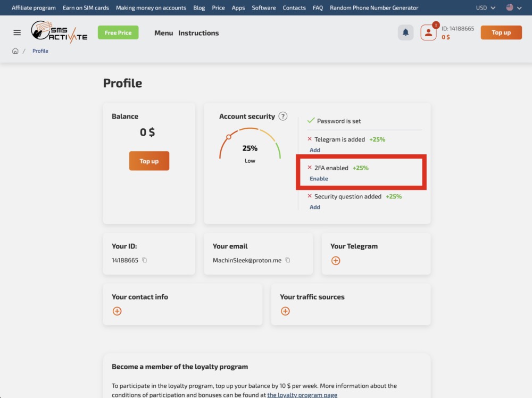Open Making money on accounts
The height and width of the screenshot is (398, 532).
(151, 7)
